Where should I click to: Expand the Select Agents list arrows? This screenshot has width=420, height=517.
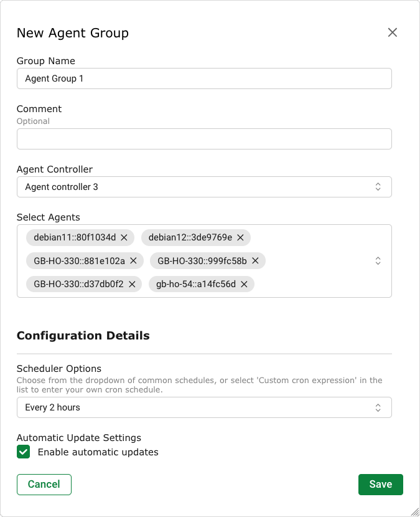tap(377, 261)
